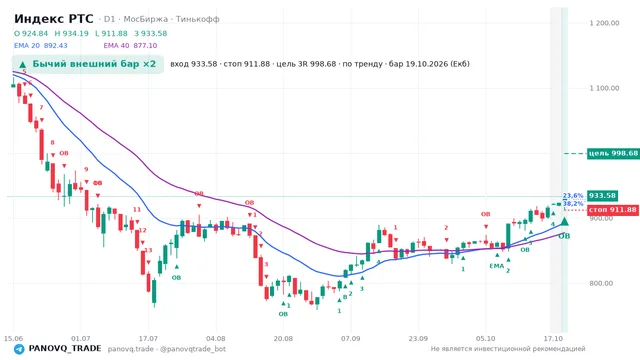The width and height of the screenshot is (640, 360).
Task: Click the Telegram logo icon in the footer
Action: click(x=19, y=349)
